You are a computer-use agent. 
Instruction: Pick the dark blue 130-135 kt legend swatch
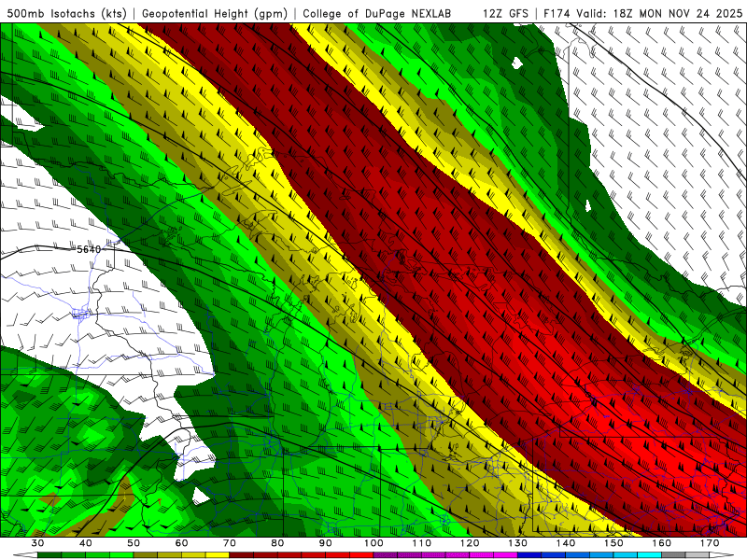[529, 555]
